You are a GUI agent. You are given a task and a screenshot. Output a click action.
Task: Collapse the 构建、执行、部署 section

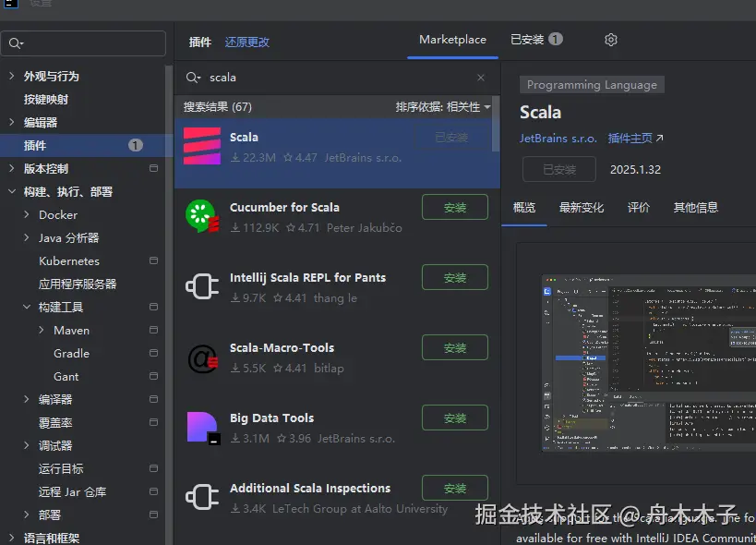point(12,191)
